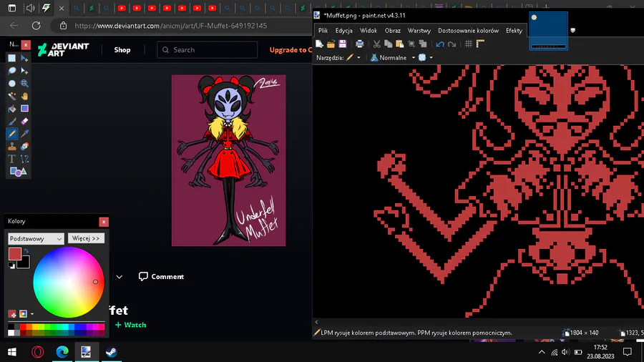This screenshot has height=362, width=644.
Task: Pick a hue on the color wheel
Action: click(68, 283)
